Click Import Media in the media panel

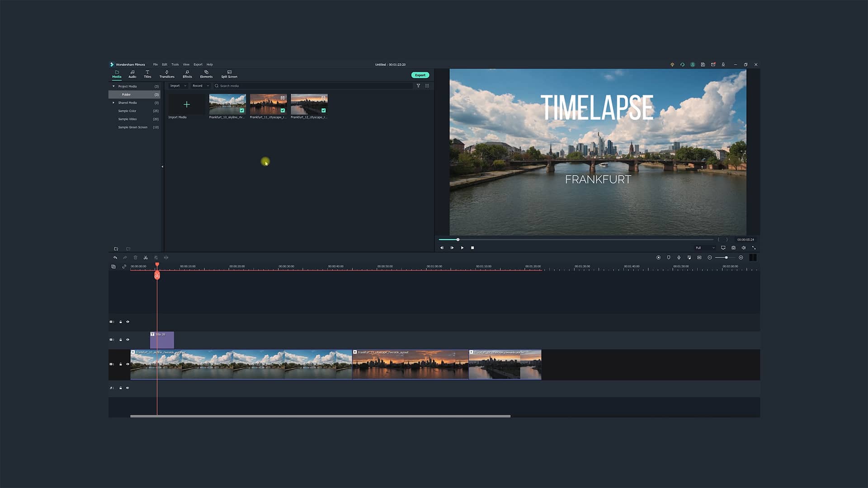[x=186, y=104]
